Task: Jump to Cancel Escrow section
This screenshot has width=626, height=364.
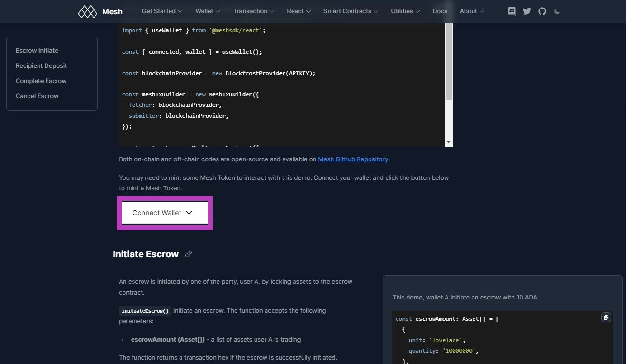Action: [37, 96]
